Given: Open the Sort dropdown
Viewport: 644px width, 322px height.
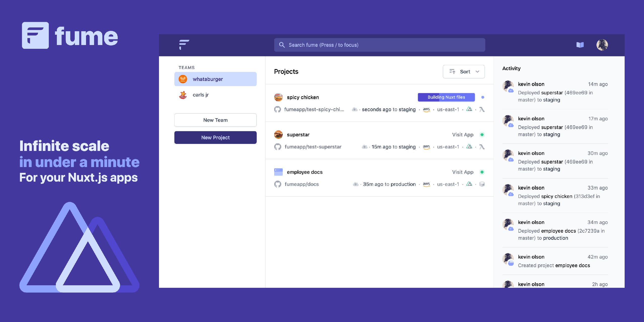Looking at the screenshot, I should coord(464,72).
